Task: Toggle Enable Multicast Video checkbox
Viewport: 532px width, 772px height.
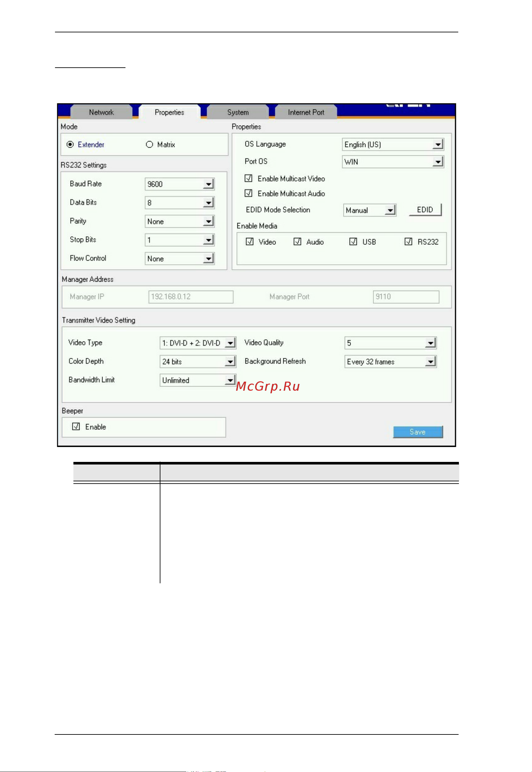Action: pos(248,178)
